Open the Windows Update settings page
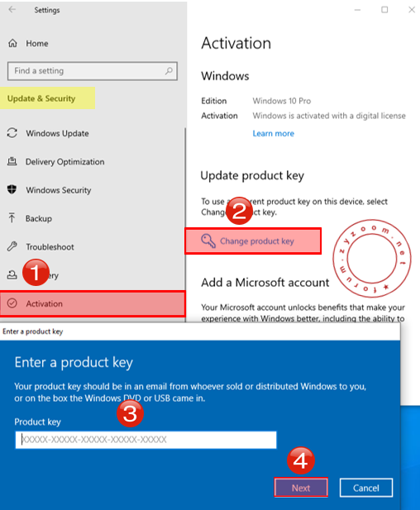Screen dimensions: 420x510 pyautogui.click(x=57, y=133)
